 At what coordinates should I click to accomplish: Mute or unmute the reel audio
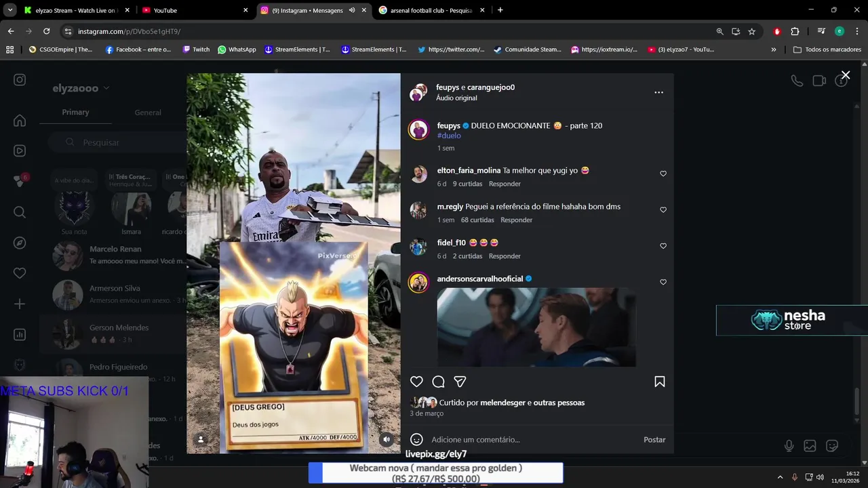click(x=387, y=439)
